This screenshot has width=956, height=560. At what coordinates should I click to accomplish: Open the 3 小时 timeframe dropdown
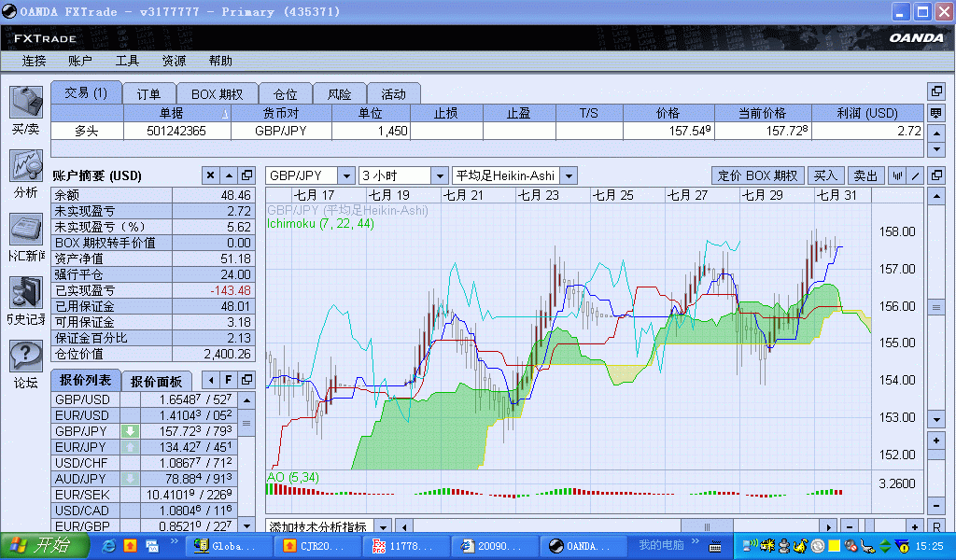pyautogui.click(x=439, y=175)
